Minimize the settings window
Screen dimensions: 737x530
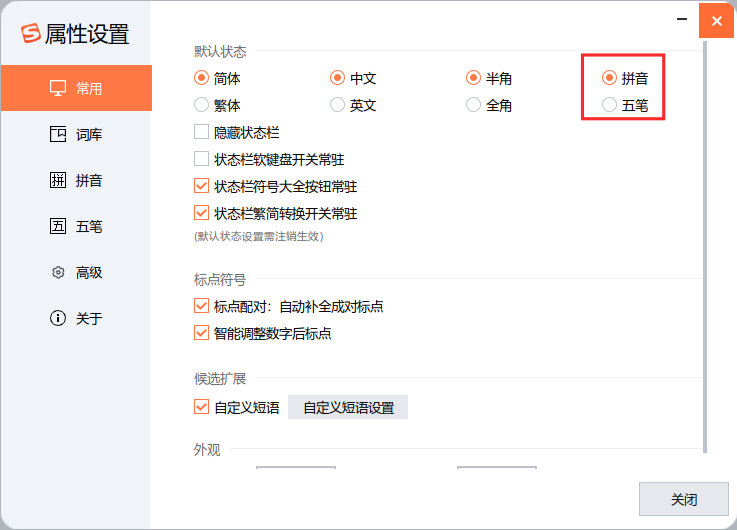(682, 19)
